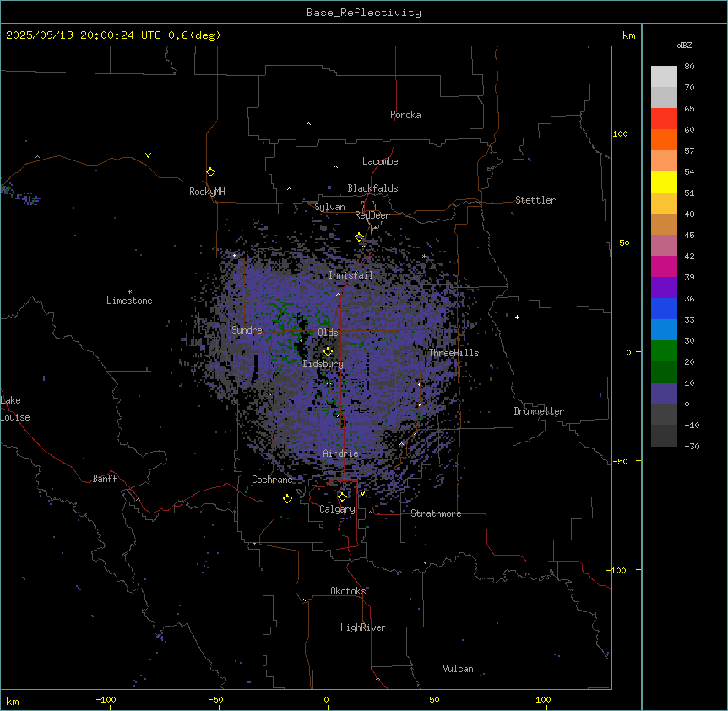
Task: Click the dBZ legend heading
Action: tap(685, 45)
